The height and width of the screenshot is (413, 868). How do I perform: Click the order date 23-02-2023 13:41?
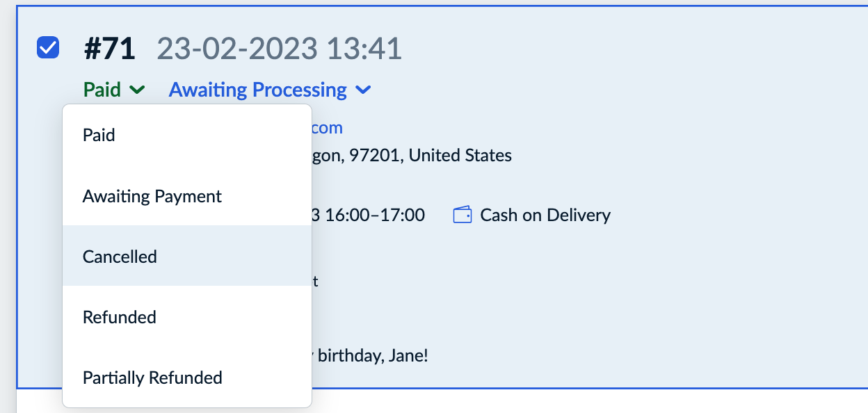click(278, 47)
